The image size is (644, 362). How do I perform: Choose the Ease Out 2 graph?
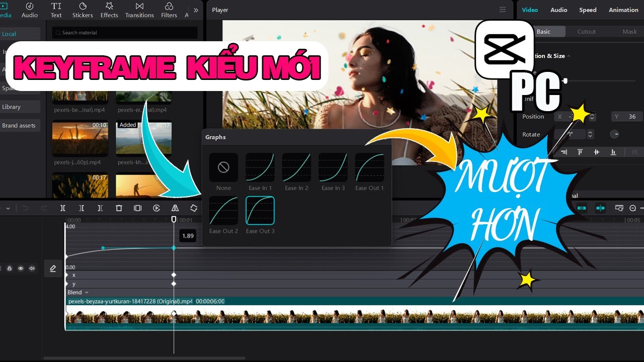pos(223,210)
